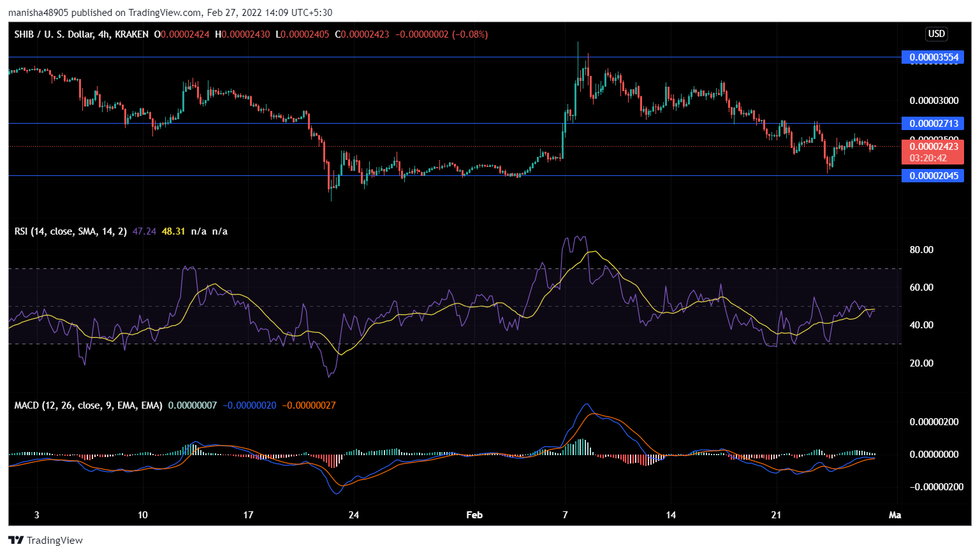Click the TradingView logo icon
Viewport: 980px width, 554px height.
[x=16, y=541]
